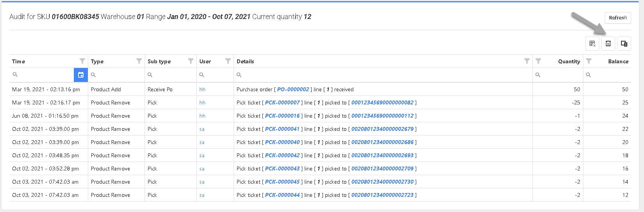
Task: Open the Sub type header filter
Action: tap(191, 61)
